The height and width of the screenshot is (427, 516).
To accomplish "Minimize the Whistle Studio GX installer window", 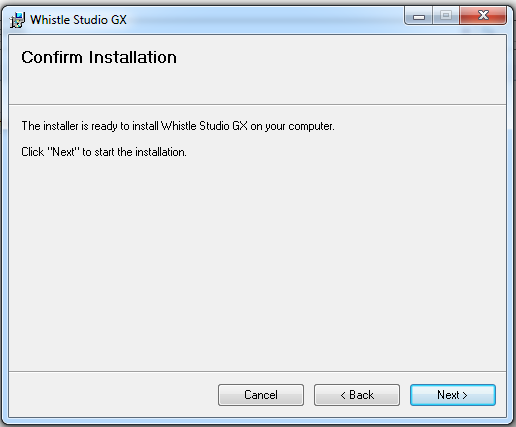I will (419, 16).
